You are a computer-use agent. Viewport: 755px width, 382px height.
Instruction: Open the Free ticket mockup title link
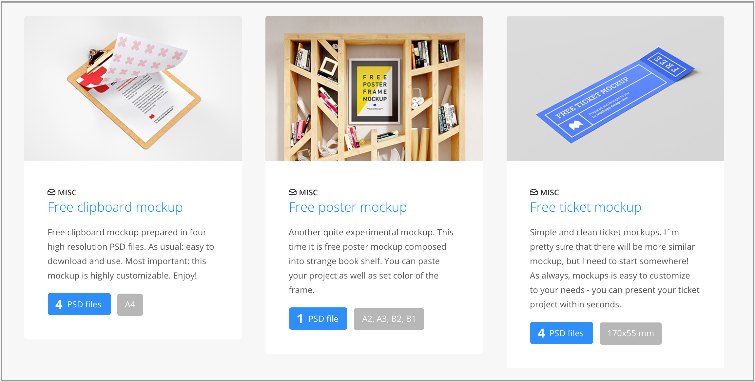[x=586, y=208]
